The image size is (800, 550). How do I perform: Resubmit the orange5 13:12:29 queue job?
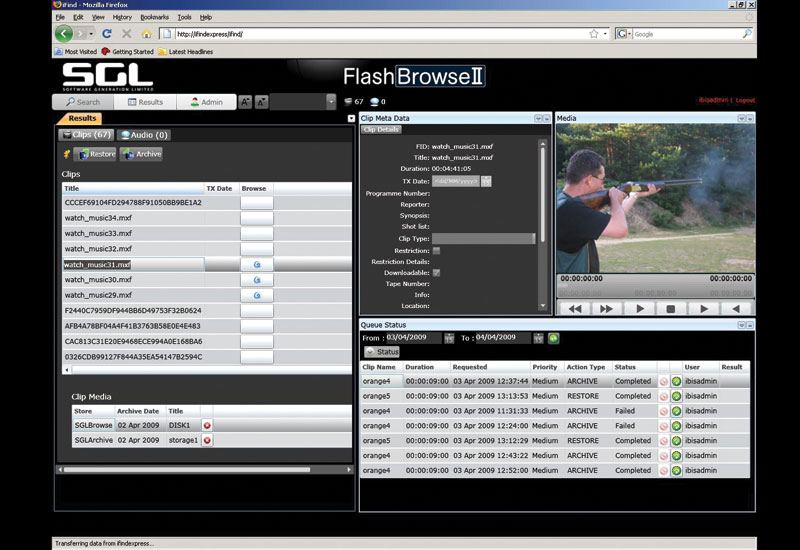click(676, 440)
